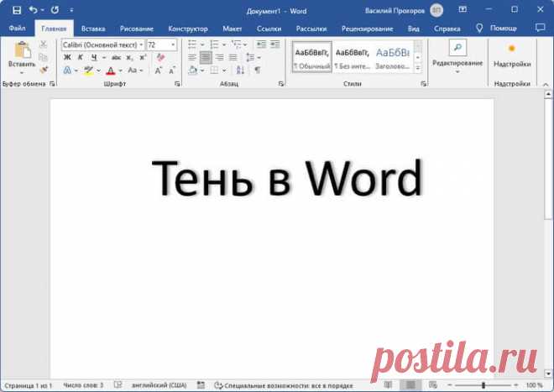
Task: Click the Помощь lightbulb search
Action: [496, 29]
